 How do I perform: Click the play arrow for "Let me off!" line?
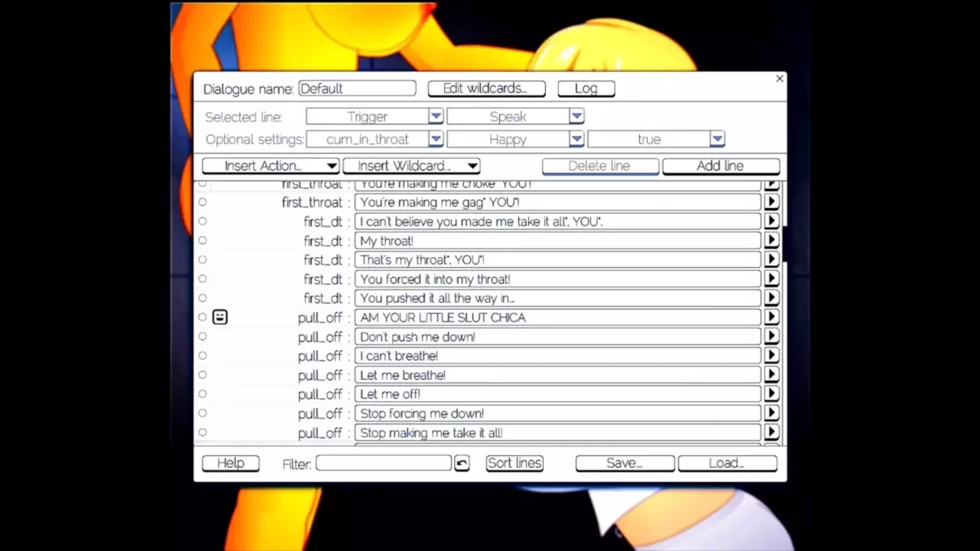(771, 394)
